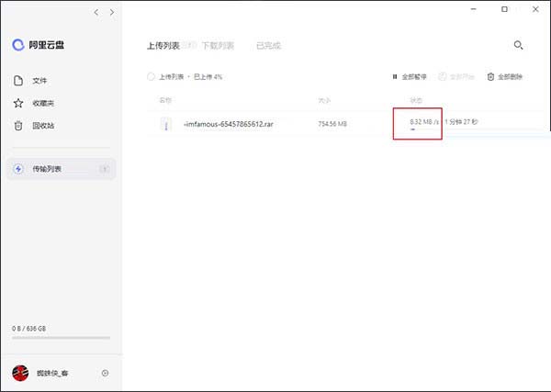Click the pause icon beside 全部暂停
551x392 pixels.
click(x=395, y=76)
